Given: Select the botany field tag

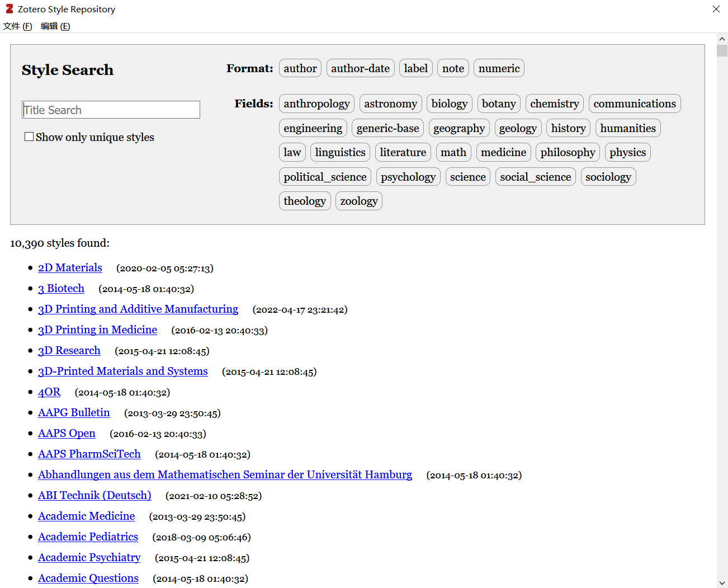Looking at the screenshot, I should (499, 104).
